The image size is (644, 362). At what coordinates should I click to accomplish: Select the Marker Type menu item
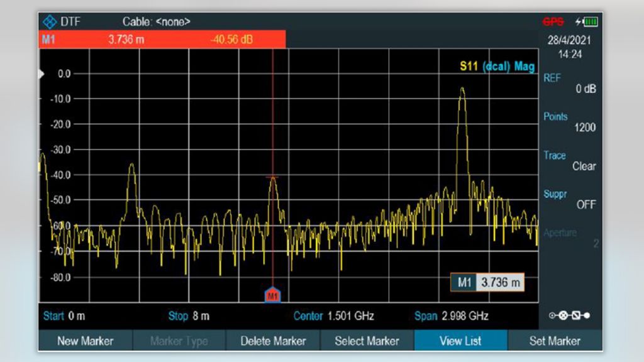click(179, 341)
